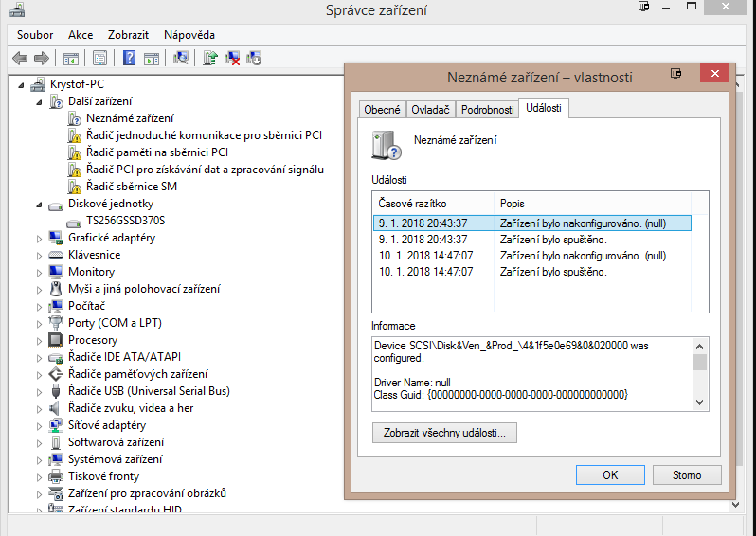Open the Zobrazit menu
The width and height of the screenshot is (756, 536).
coord(128,35)
